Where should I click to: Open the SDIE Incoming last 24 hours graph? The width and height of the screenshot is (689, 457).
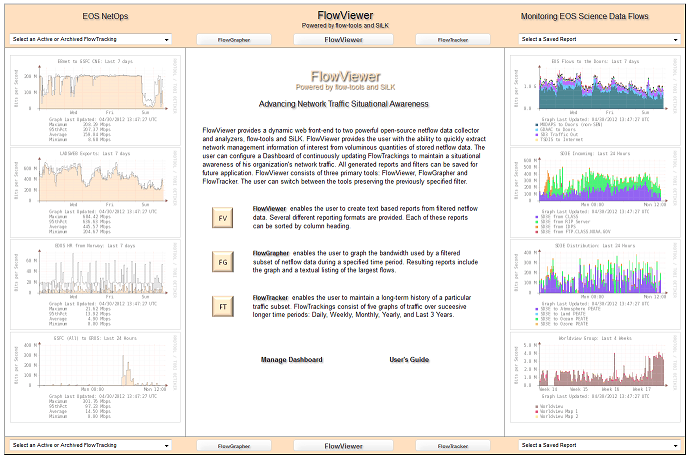[595, 192]
